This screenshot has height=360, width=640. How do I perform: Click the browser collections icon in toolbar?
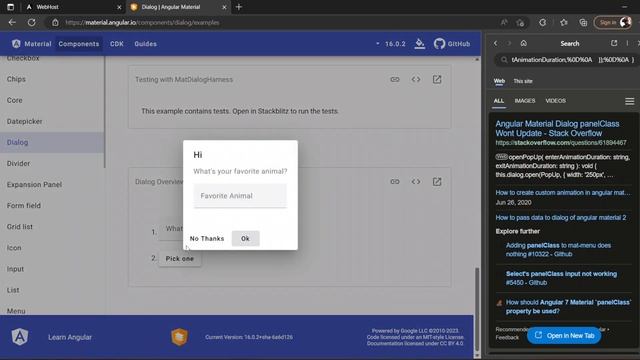point(583,22)
